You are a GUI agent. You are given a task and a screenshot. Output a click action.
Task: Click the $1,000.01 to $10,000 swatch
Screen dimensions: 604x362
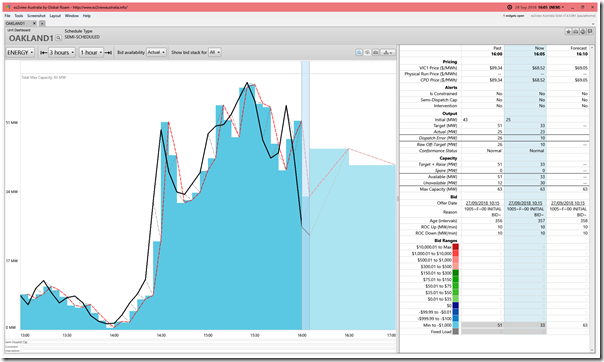click(x=456, y=253)
